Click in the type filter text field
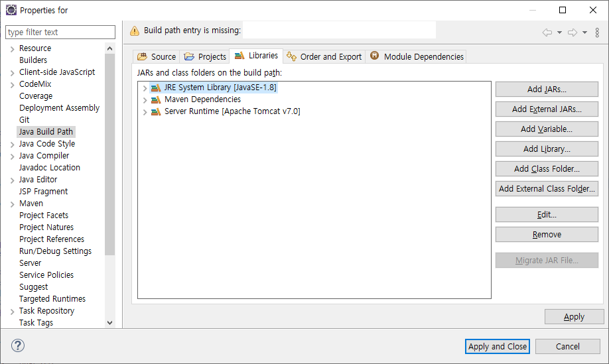The width and height of the screenshot is (609, 364). pos(60,32)
